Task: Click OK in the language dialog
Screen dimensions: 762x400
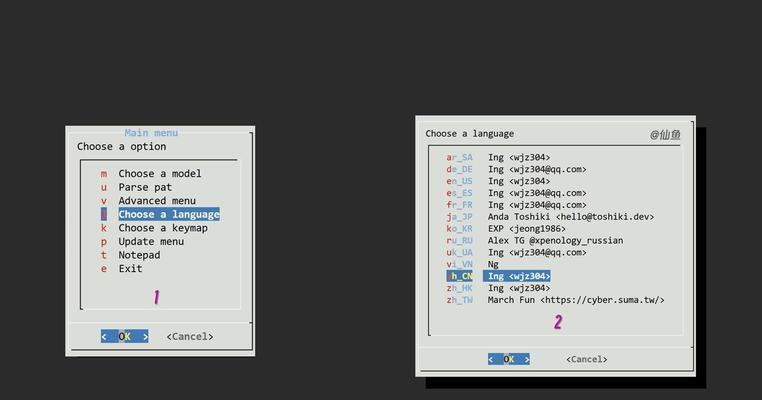Action: (509, 359)
